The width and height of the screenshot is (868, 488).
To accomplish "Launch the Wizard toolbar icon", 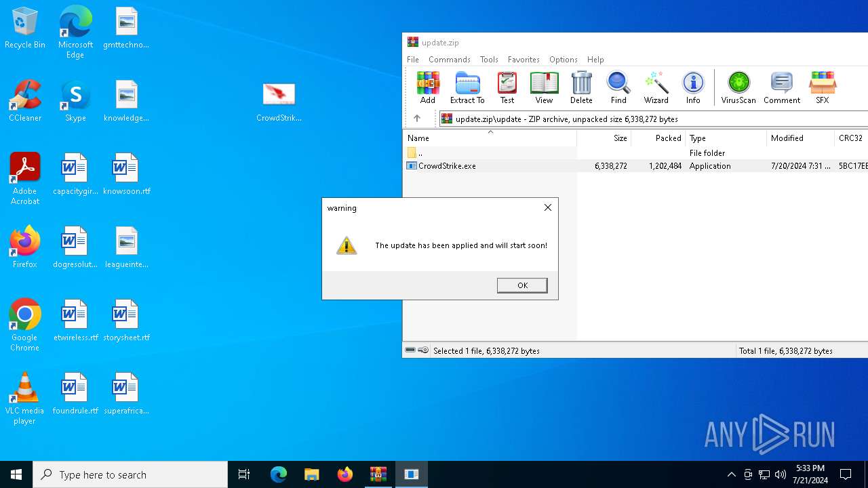I will (x=656, y=87).
